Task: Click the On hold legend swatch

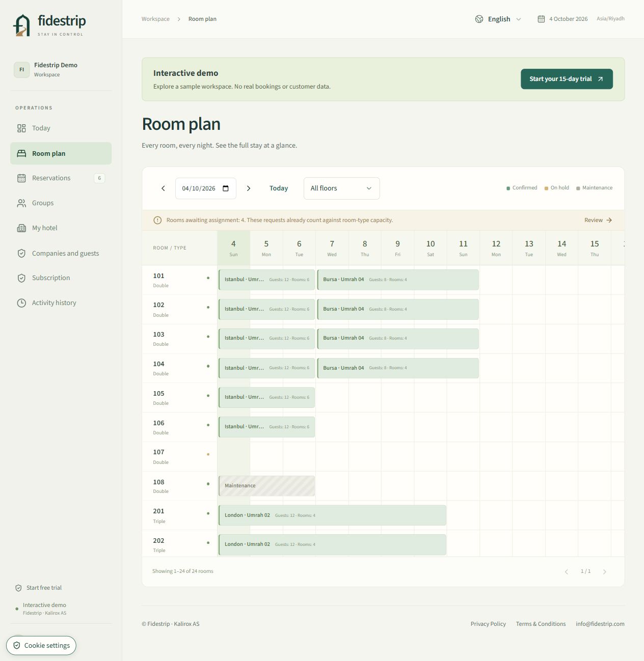Action: (546, 188)
